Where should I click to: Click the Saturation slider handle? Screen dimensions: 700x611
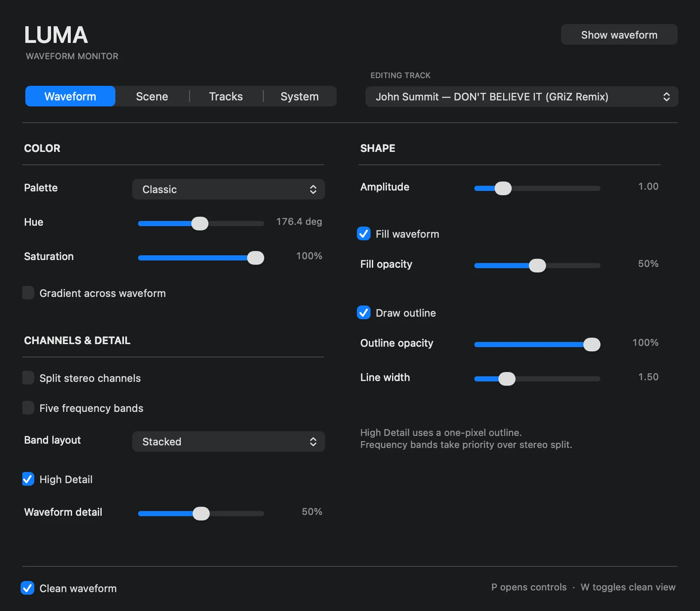pos(256,258)
